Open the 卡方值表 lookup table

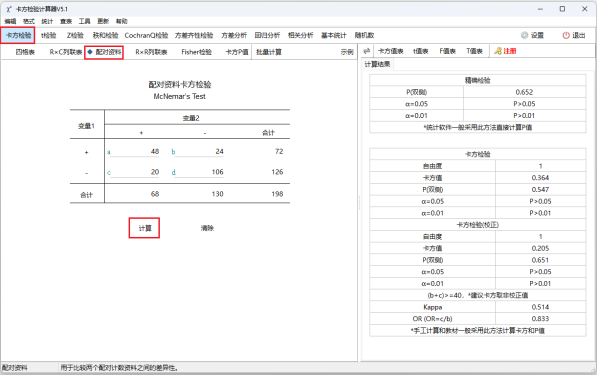coord(391,51)
